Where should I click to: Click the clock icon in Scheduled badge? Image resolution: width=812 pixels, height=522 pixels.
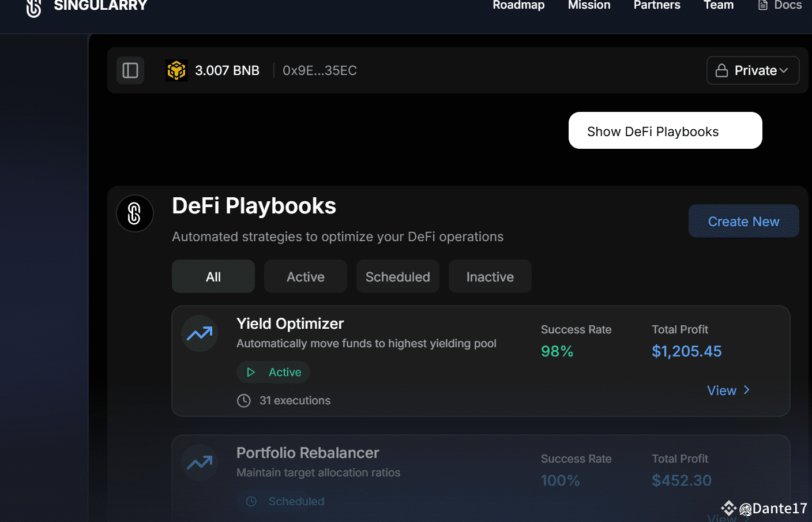251,501
